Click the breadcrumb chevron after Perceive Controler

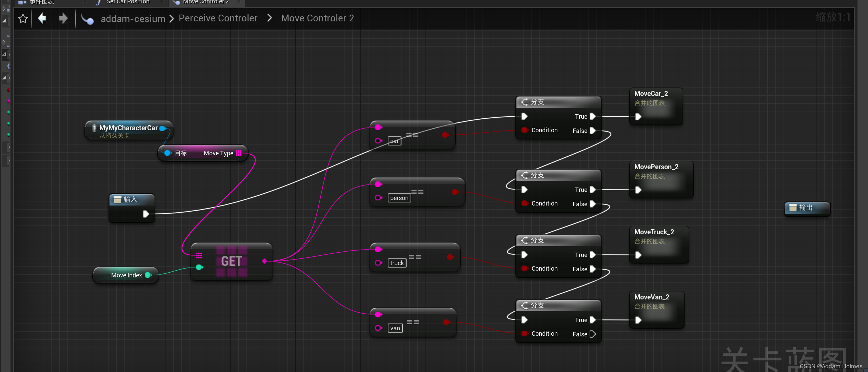pyautogui.click(x=270, y=18)
